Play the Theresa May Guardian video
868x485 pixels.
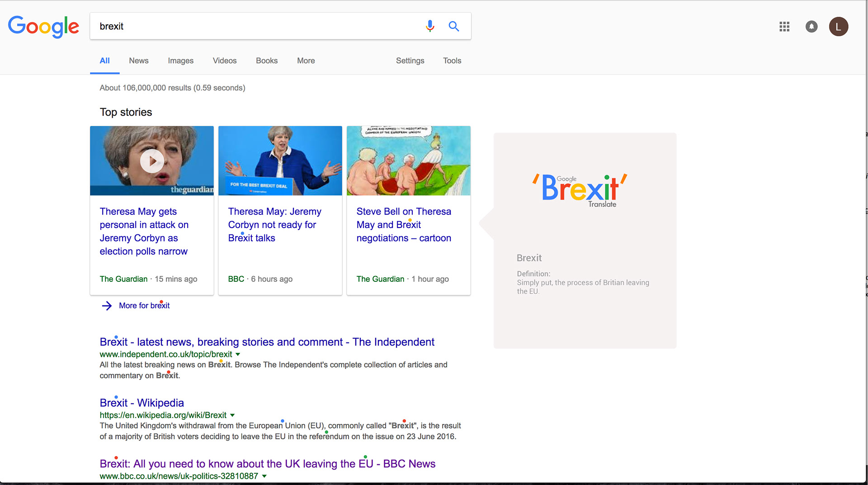152,161
